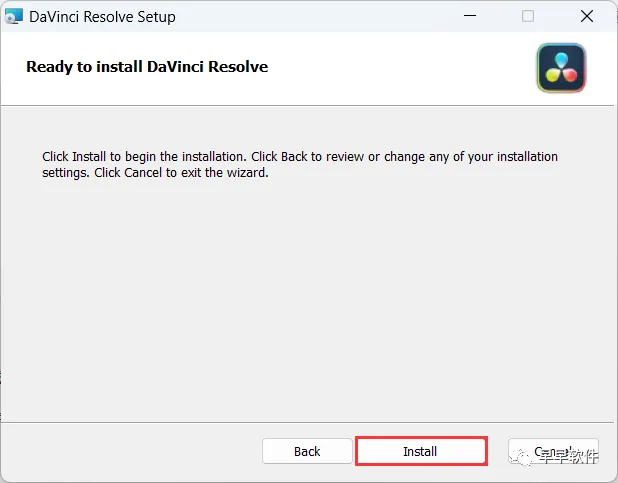The height and width of the screenshot is (483, 618).
Task: Cancel the DaVinci Resolve setup wizard
Action: 553,451
